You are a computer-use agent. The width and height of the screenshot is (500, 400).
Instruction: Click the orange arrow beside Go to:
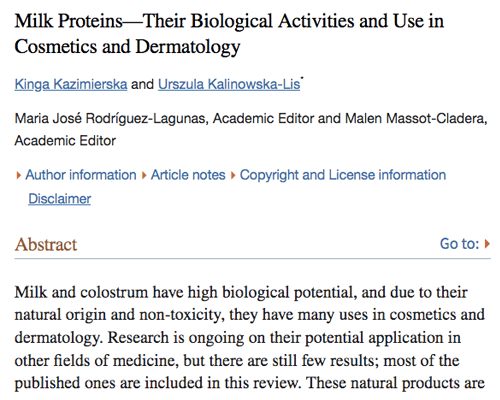click(x=487, y=244)
